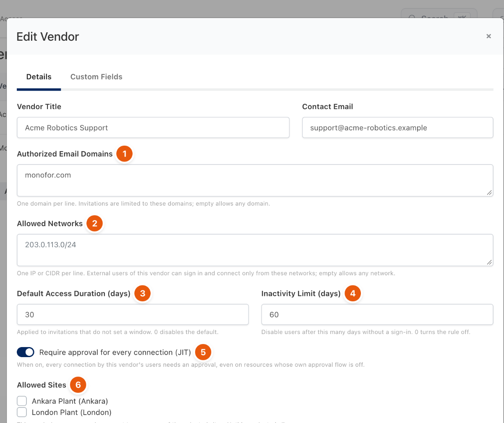Screen dimensions: 504x423
Task: Click the Allowed Networks textarea
Action: tap(255, 250)
